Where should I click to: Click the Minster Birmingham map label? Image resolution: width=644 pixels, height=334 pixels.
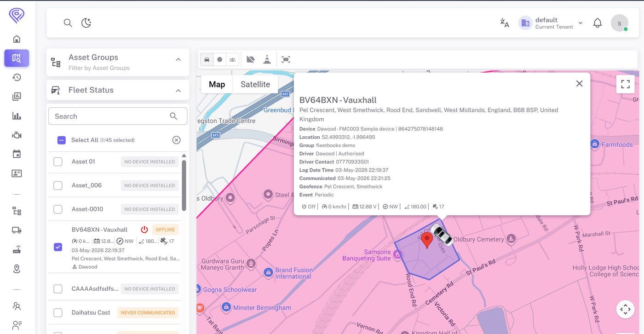pyautogui.click(x=262, y=307)
